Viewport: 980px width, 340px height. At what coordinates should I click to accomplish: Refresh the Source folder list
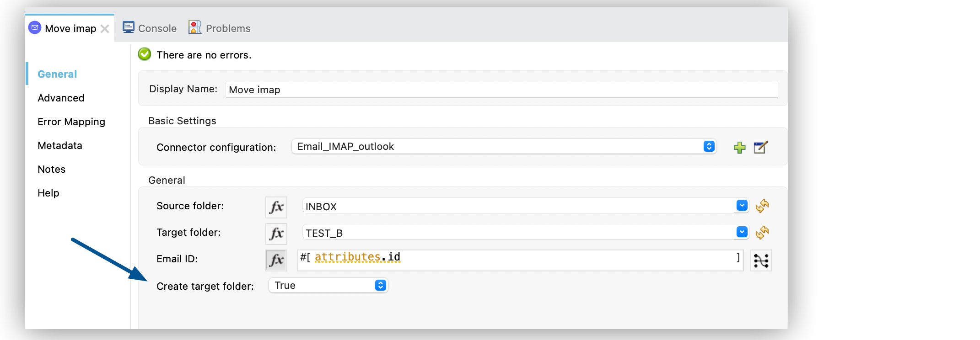tap(762, 206)
